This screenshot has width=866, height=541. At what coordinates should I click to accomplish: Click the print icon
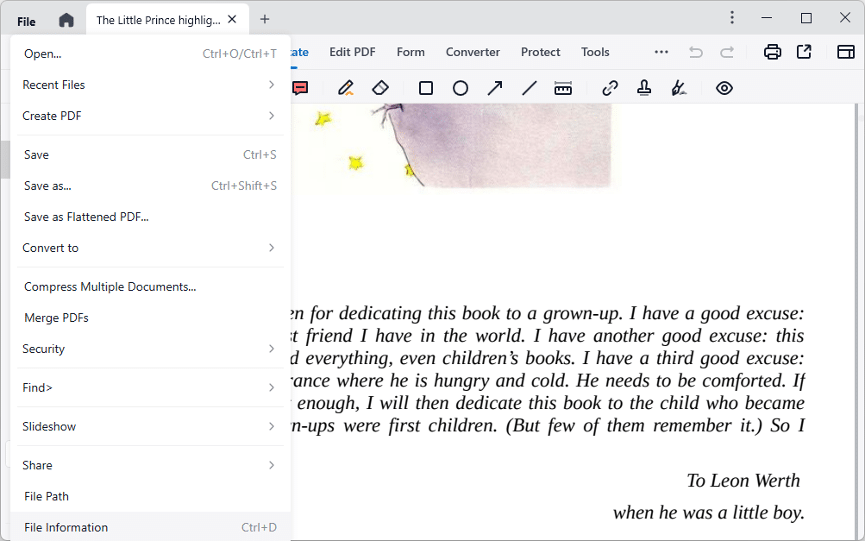[772, 52]
